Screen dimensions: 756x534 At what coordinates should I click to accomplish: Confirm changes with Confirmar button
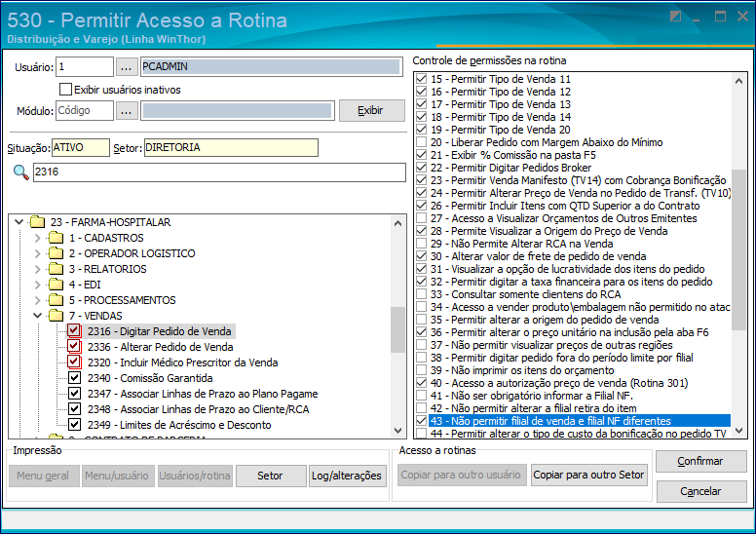701,461
